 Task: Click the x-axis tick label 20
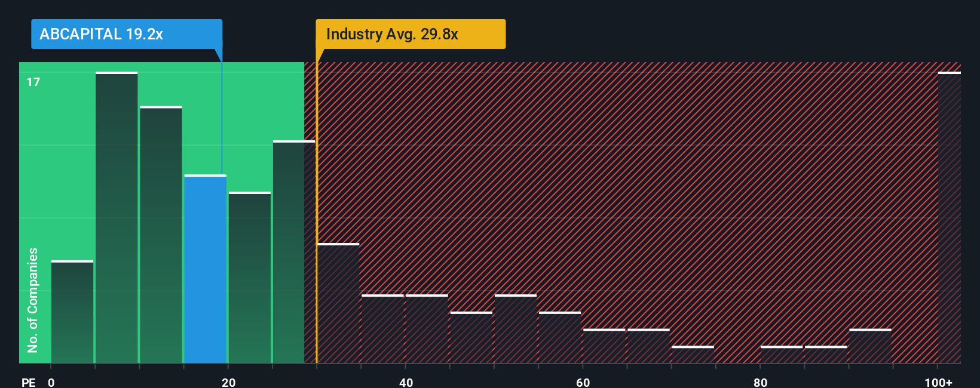point(228,382)
